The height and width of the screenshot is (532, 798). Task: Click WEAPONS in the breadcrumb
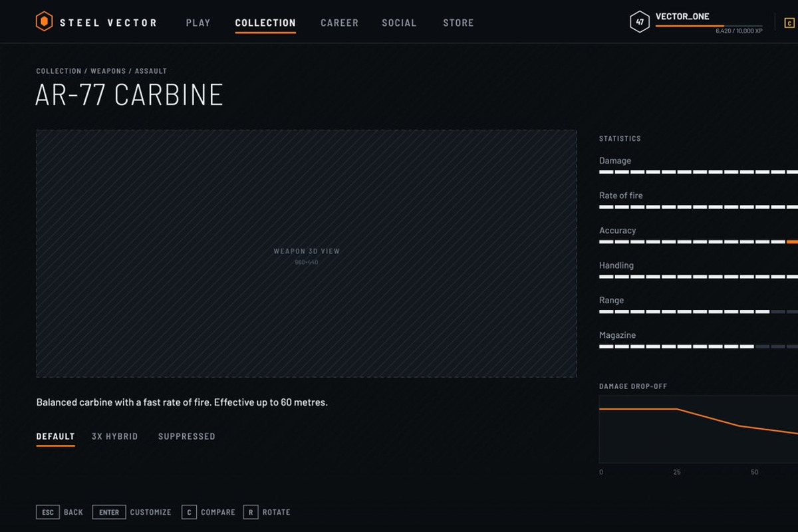[108, 71]
